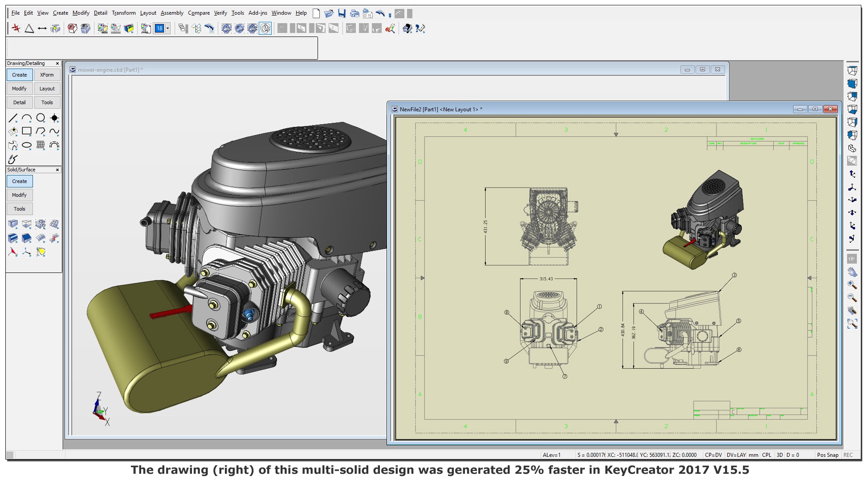Click the Tools button in Solid/Surface panel

(x=20, y=209)
